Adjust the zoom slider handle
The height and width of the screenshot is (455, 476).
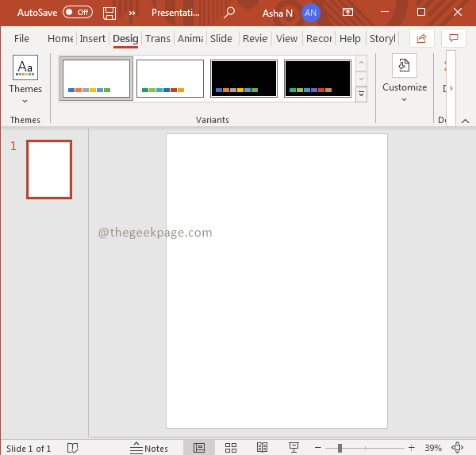pyautogui.click(x=340, y=448)
